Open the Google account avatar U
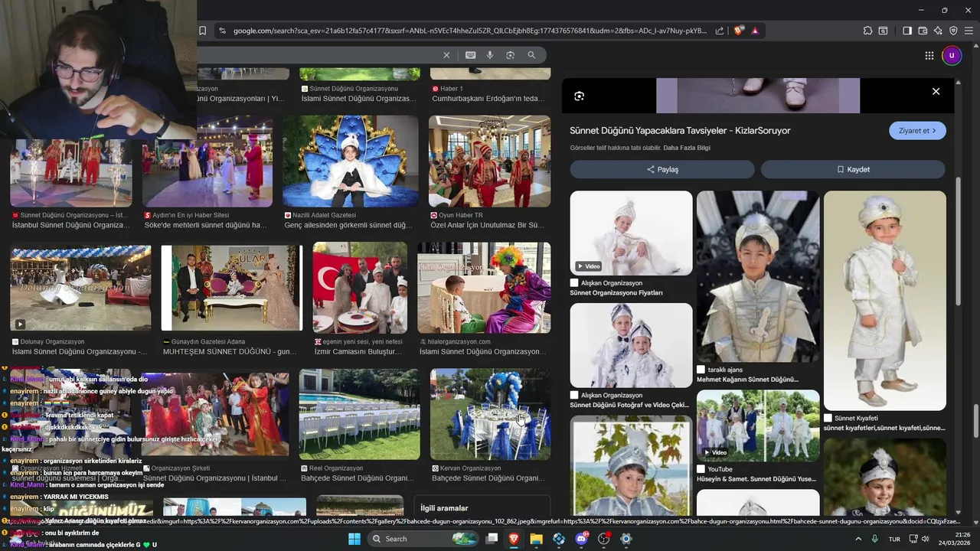Image resolution: width=980 pixels, height=551 pixels. coord(952,55)
